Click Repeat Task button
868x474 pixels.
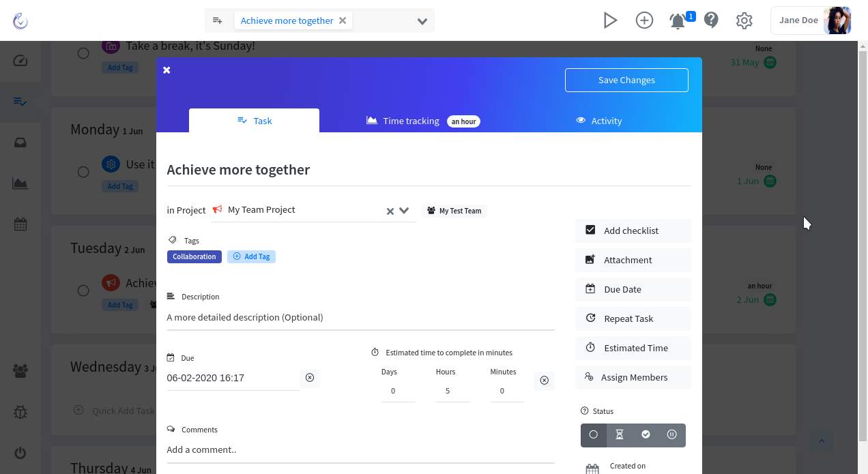[x=633, y=319]
